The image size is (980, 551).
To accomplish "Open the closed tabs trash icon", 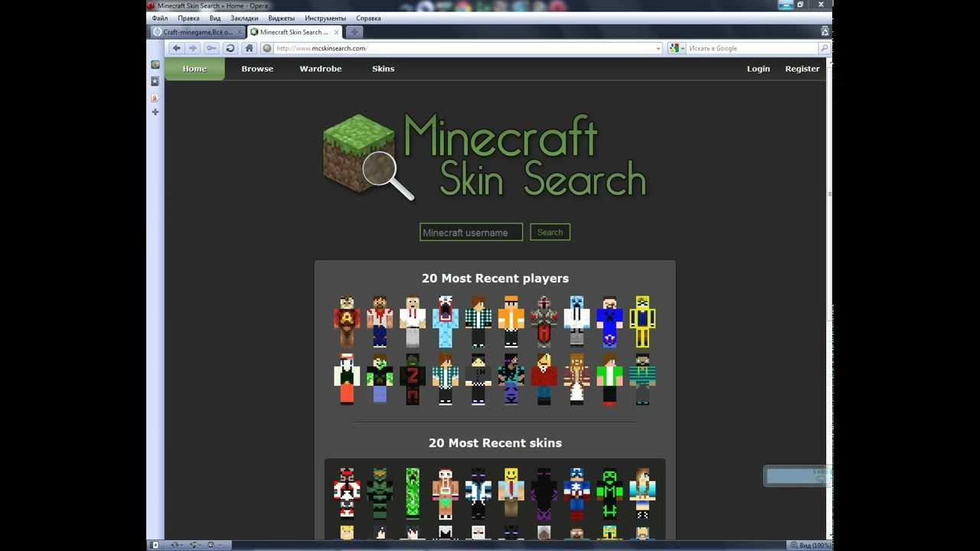I will click(825, 31).
